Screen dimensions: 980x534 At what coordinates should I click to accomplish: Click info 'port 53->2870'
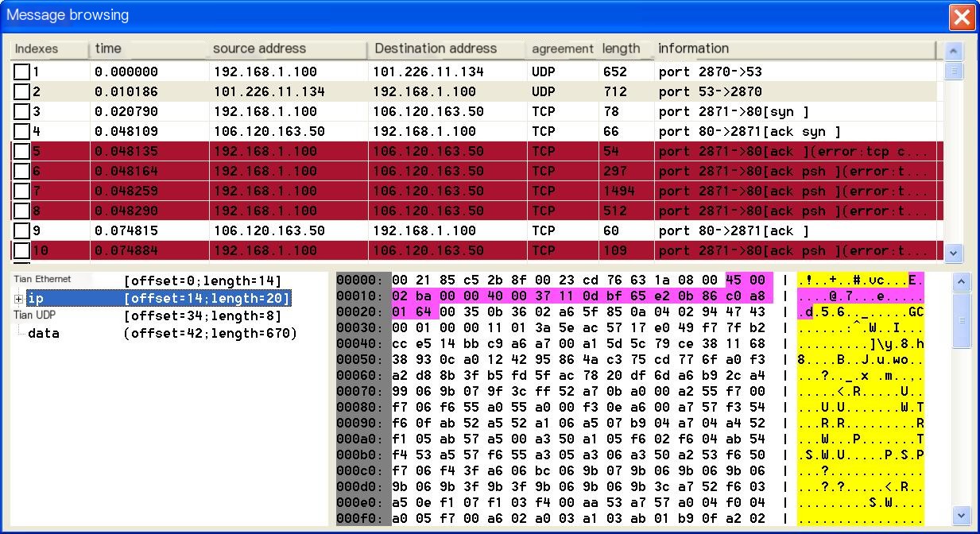[x=710, y=92]
